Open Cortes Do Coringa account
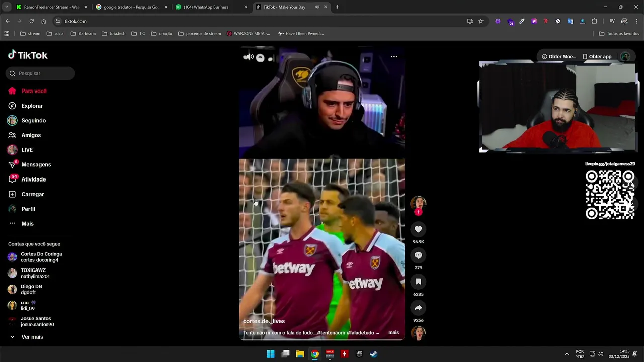This screenshot has width=644, height=362. [35, 257]
